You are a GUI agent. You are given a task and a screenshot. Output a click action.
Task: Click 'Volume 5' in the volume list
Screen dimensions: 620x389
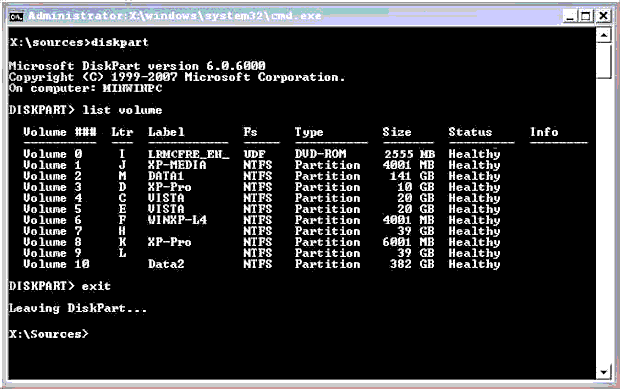click(x=53, y=209)
